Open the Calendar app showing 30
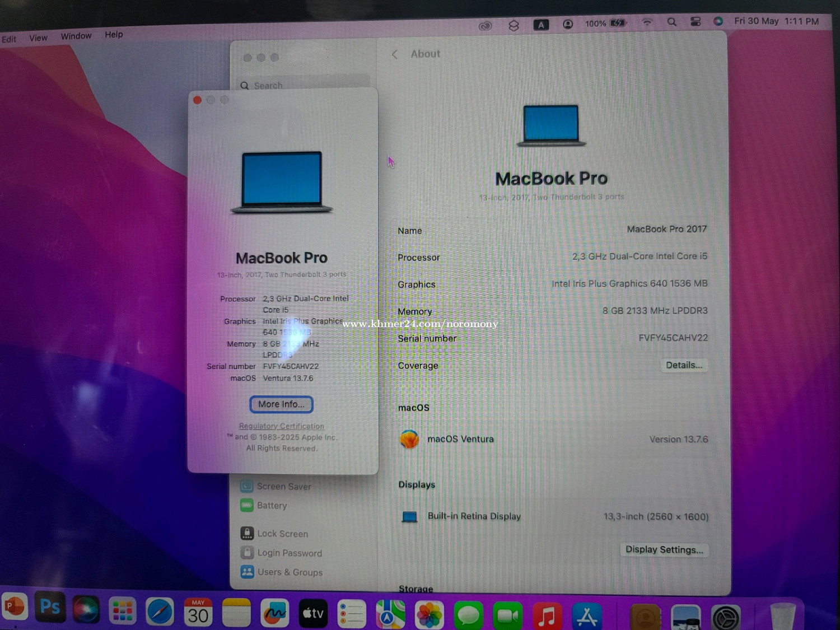This screenshot has width=840, height=630. click(198, 612)
